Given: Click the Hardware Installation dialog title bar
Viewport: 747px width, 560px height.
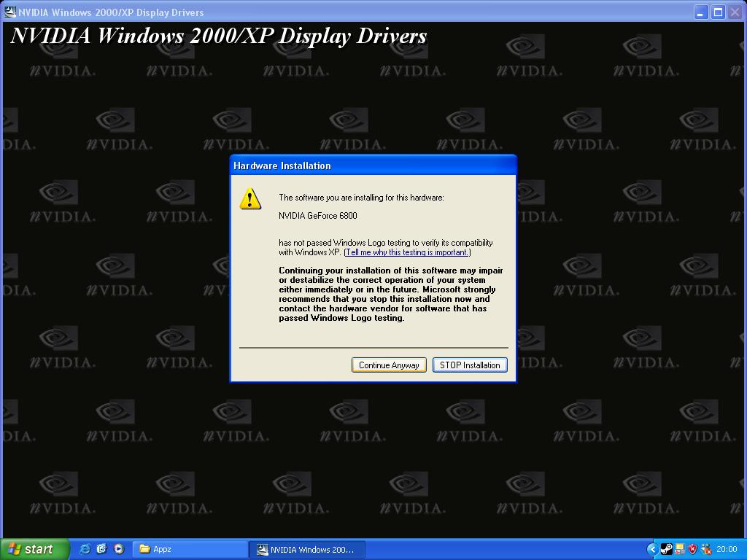Looking at the screenshot, I should point(373,166).
